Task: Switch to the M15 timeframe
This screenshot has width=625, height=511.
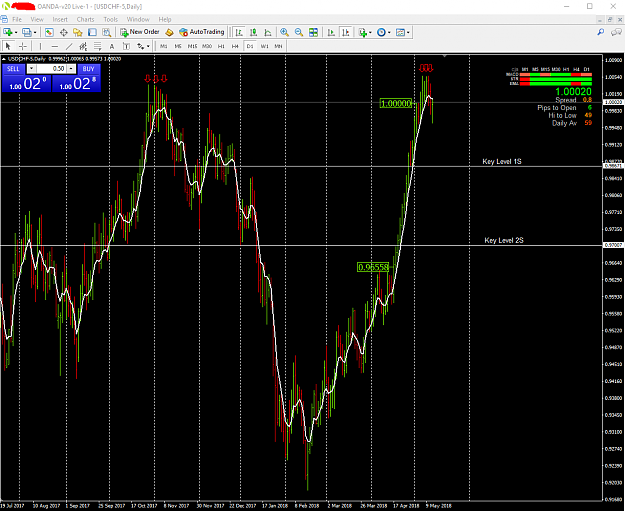Action: click(x=192, y=46)
